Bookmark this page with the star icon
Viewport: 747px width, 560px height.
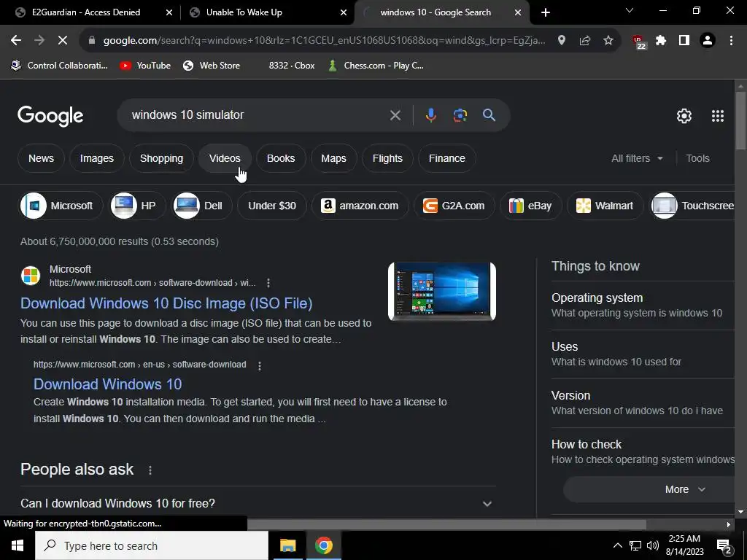[608, 41]
